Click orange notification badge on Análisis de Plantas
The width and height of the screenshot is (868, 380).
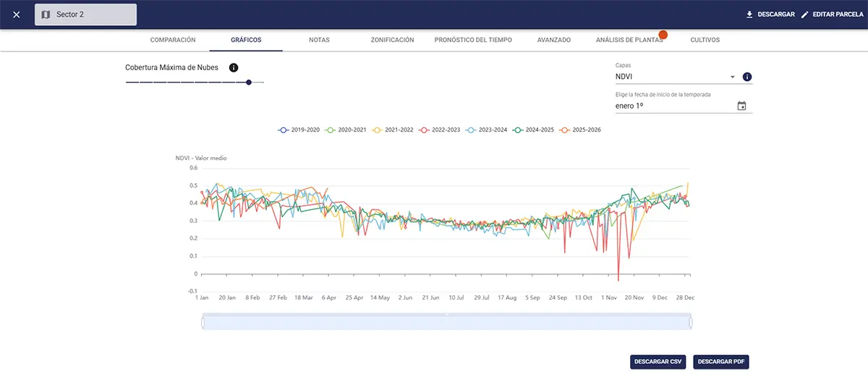coord(663,35)
